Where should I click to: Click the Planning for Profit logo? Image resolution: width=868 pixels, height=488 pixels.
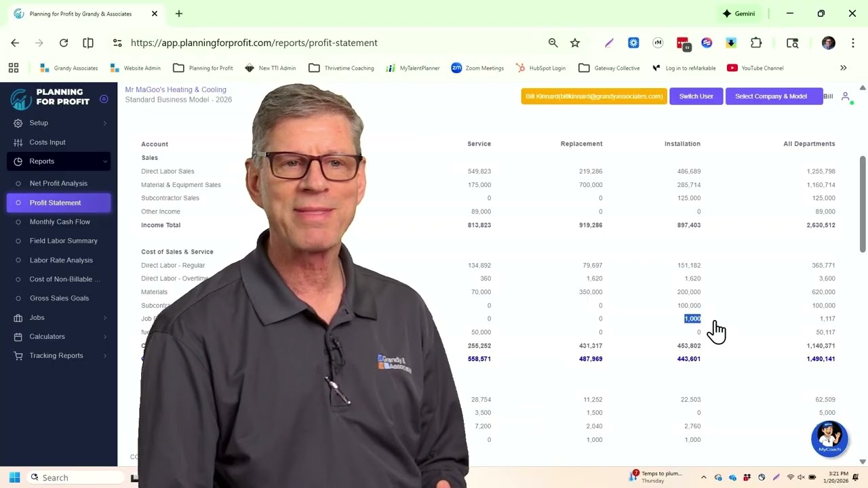click(50, 98)
